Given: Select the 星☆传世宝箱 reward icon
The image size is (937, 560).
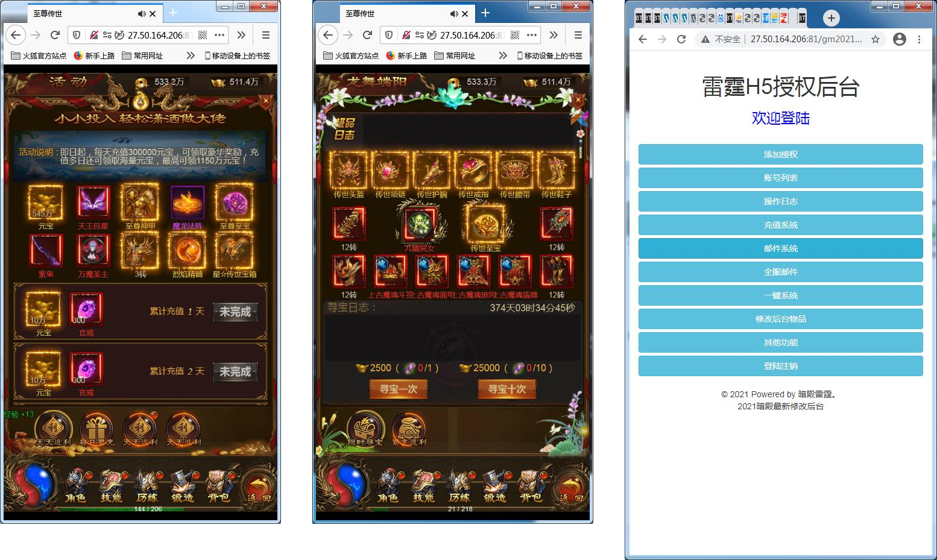Looking at the screenshot, I should tap(235, 251).
